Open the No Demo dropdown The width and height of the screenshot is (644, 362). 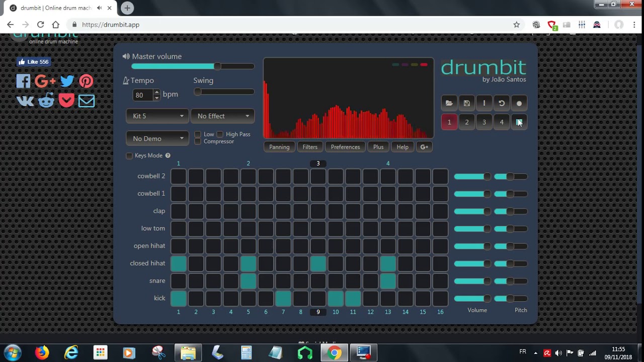[x=157, y=139]
